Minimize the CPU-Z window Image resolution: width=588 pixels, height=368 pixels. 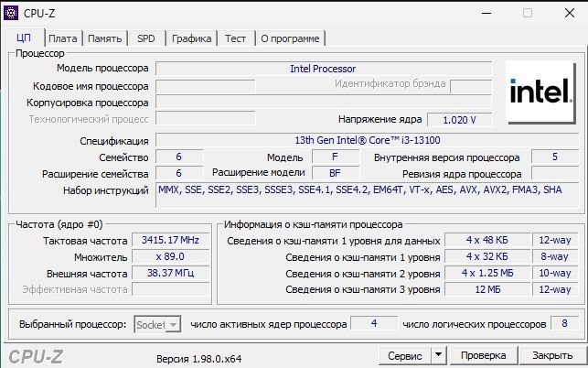coord(486,13)
